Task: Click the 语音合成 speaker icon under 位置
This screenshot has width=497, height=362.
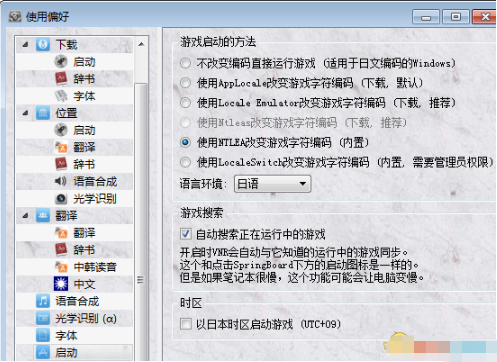Action: click(x=61, y=181)
